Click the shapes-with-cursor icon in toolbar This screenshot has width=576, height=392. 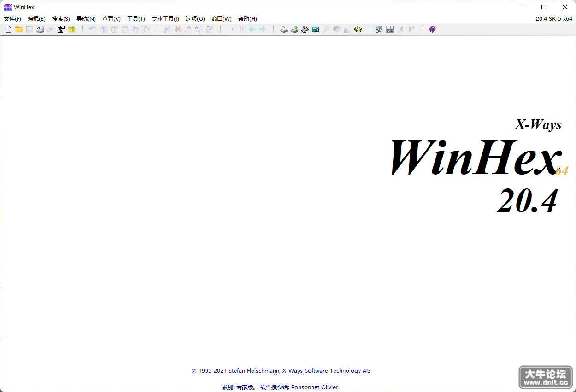pos(379,29)
